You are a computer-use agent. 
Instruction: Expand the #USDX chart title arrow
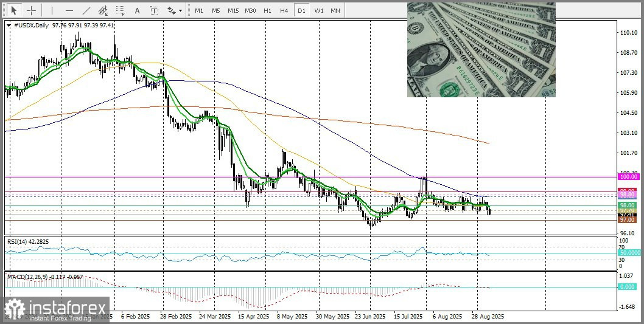pos(10,26)
